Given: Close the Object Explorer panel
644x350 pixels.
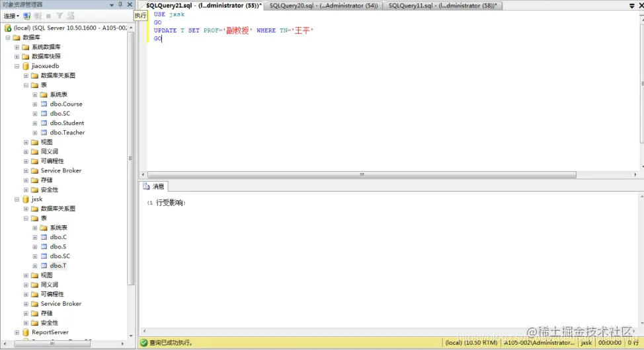Looking at the screenshot, I should point(130,5).
